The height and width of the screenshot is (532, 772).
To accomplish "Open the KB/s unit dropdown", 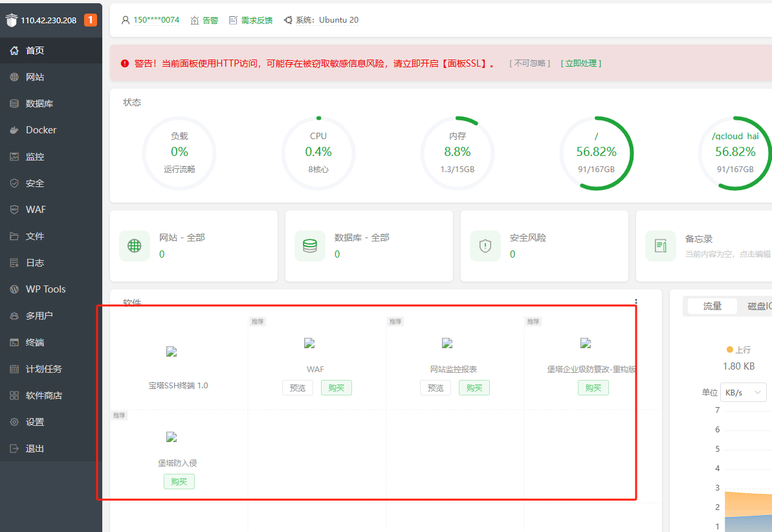I will [x=743, y=393].
